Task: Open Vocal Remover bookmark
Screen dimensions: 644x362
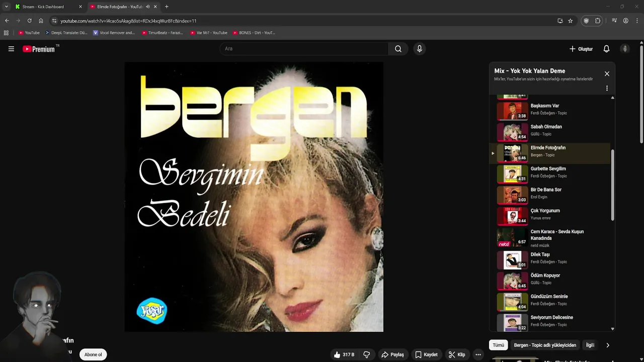Action: coord(114,33)
